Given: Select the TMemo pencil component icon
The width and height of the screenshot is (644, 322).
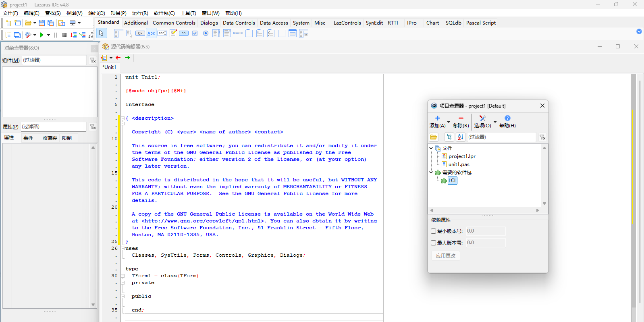Looking at the screenshot, I should click(173, 33).
